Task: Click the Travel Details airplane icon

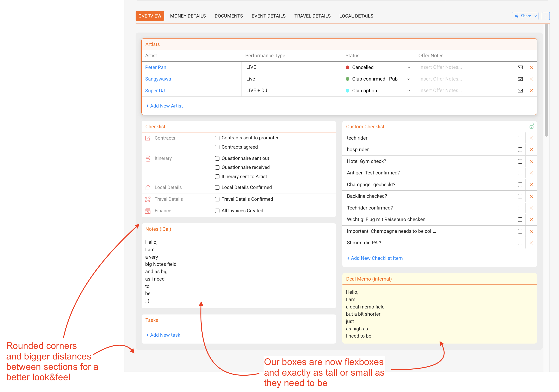Action: click(148, 199)
